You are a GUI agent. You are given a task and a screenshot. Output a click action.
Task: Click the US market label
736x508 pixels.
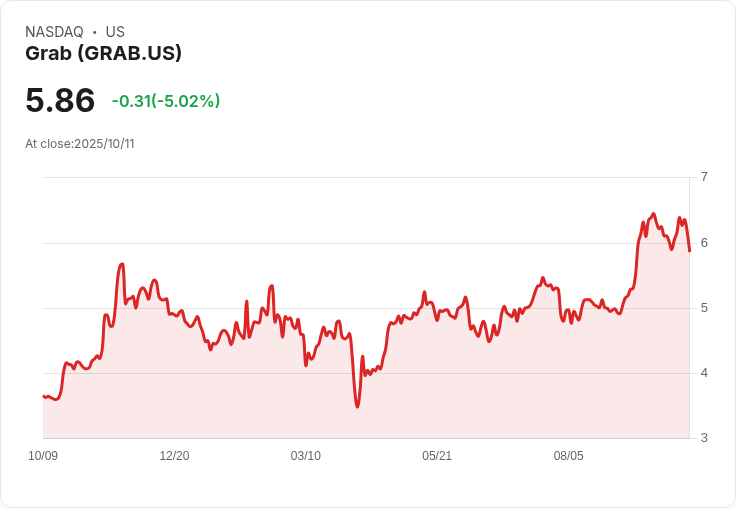pos(115,32)
